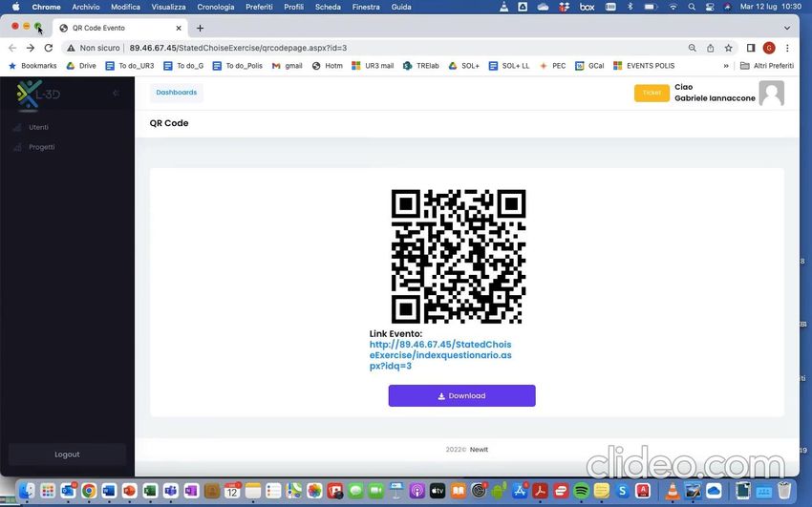Open Control Center in menu bar

[x=710, y=7]
